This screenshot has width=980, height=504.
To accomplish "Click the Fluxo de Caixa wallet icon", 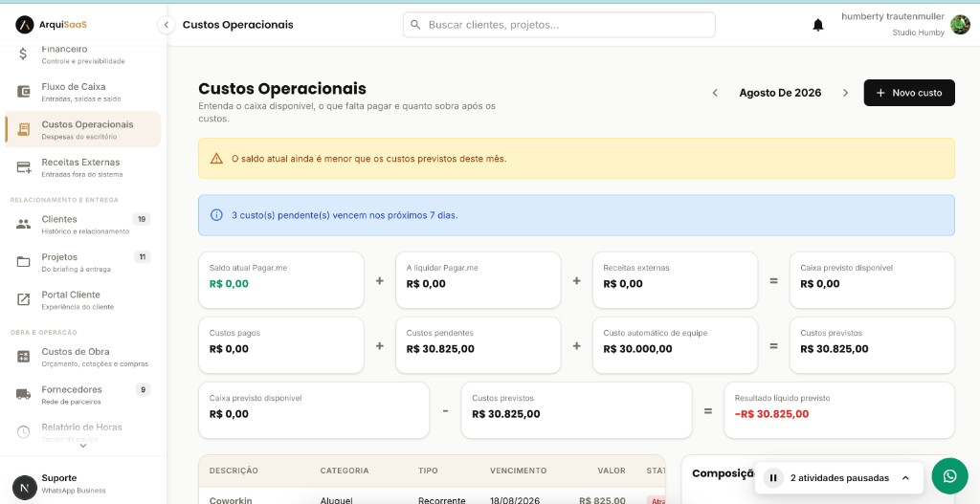I will click(x=23, y=92).
